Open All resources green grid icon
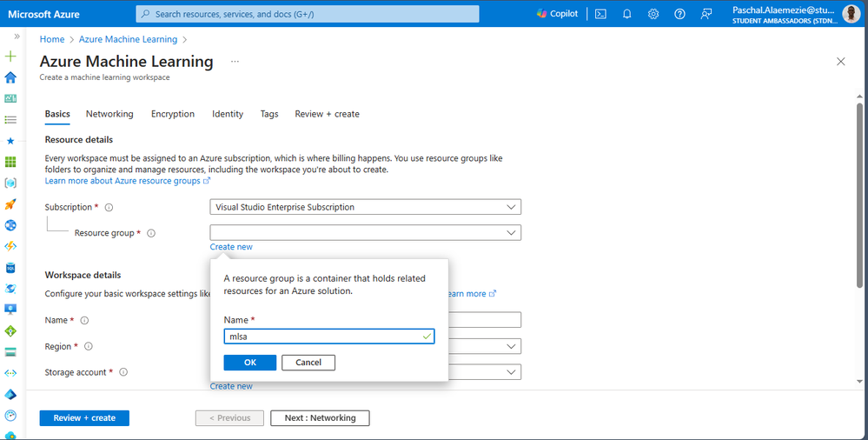This screenshot has width=868, height=440. [x=10, y=162]
